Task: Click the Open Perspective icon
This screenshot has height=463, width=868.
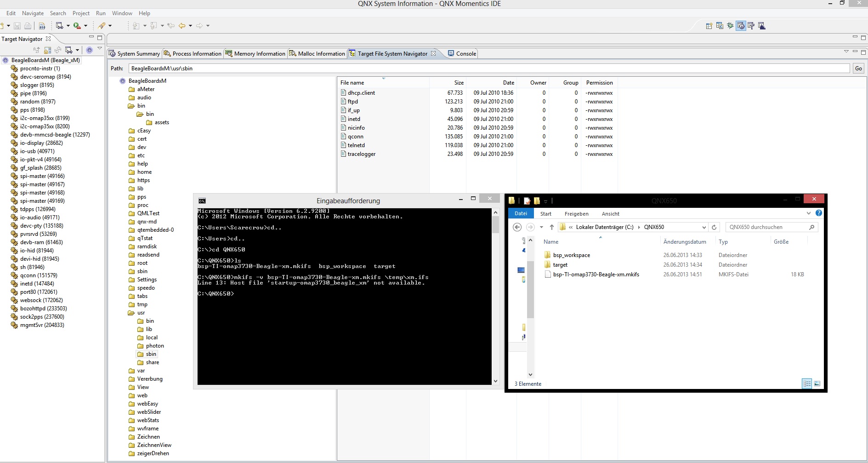Action: point(709,26)
